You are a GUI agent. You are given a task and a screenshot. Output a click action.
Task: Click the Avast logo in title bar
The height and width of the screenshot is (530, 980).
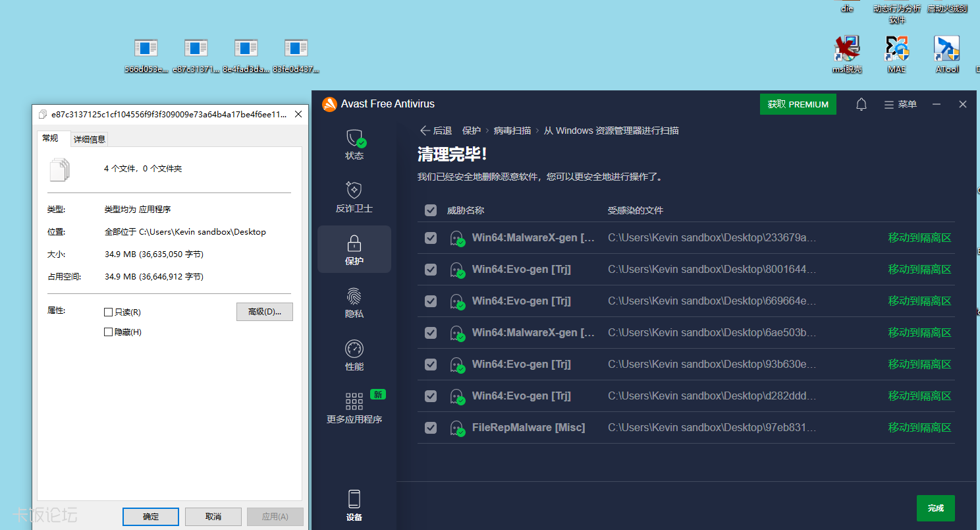tap(329, 104)
